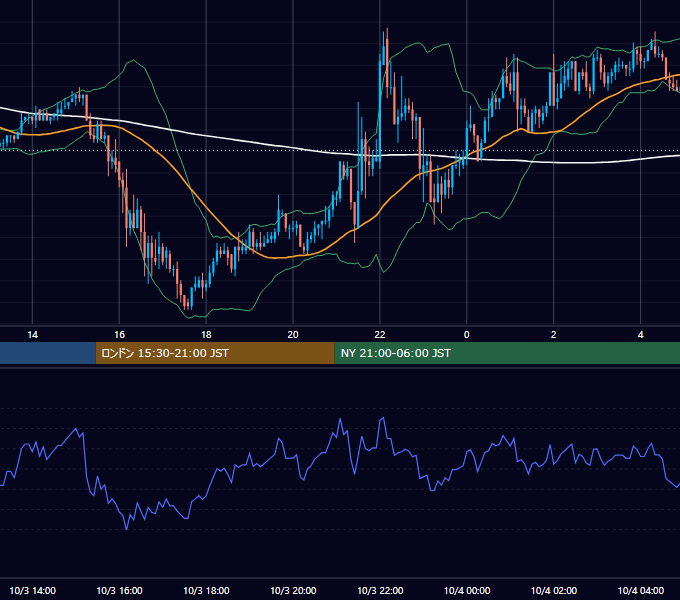Click the 22 hour axis label
680x600 pixels.
pos(380,335)
